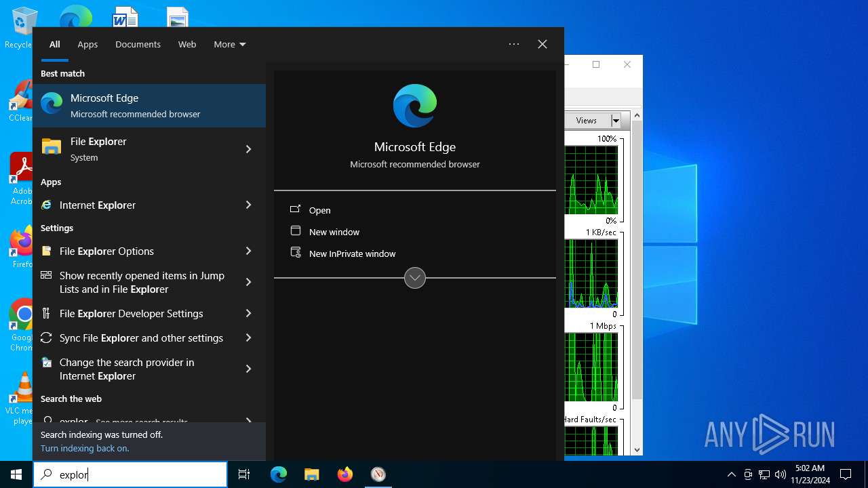Switch to the Web search tab
This screenshot has height=488, width=868.
point(187,44)
